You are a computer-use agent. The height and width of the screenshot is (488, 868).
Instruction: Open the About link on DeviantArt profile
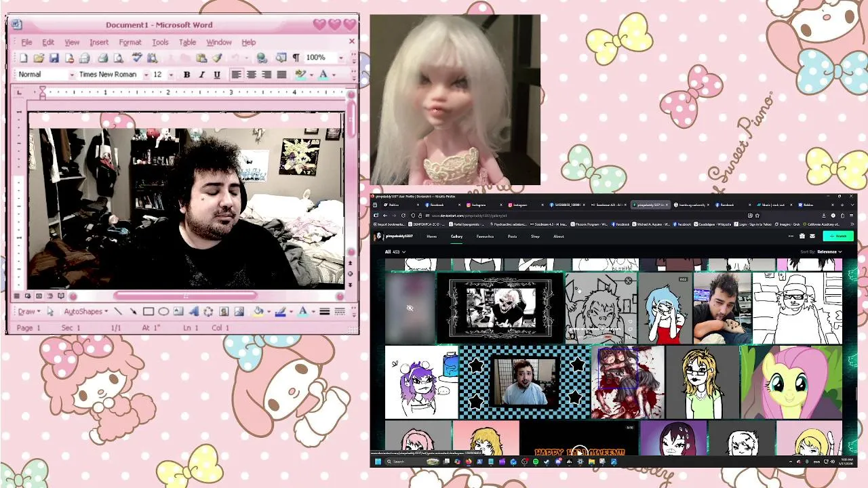pos(558,237)
